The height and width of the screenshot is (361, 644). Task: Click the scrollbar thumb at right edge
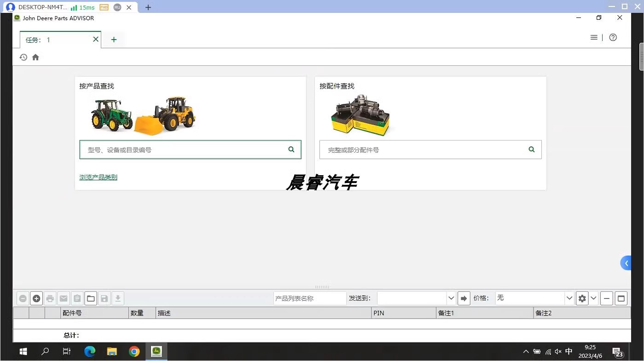click(642, 57)
